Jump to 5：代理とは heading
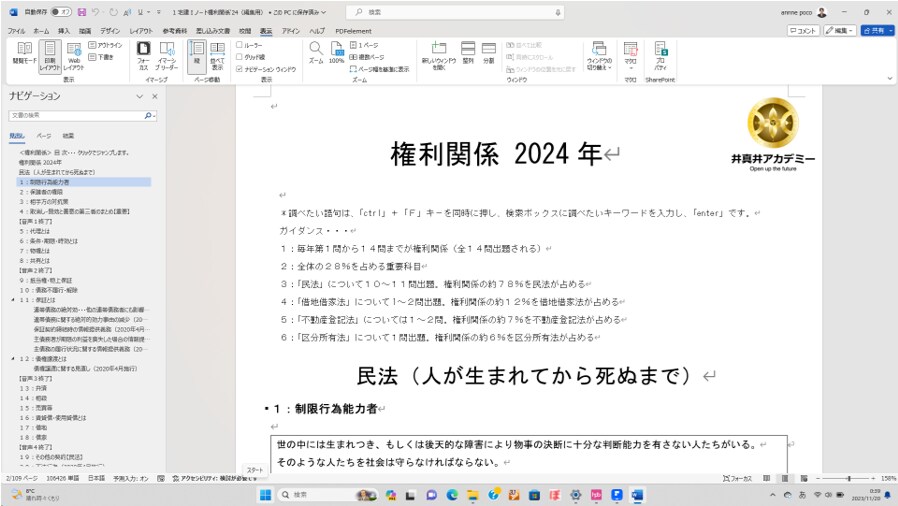 point(35,231)
